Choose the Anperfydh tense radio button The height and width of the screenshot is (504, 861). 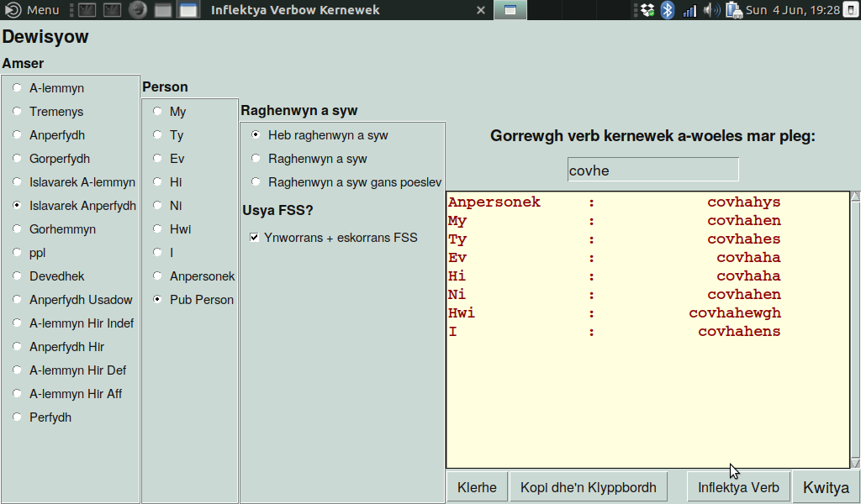17,135
